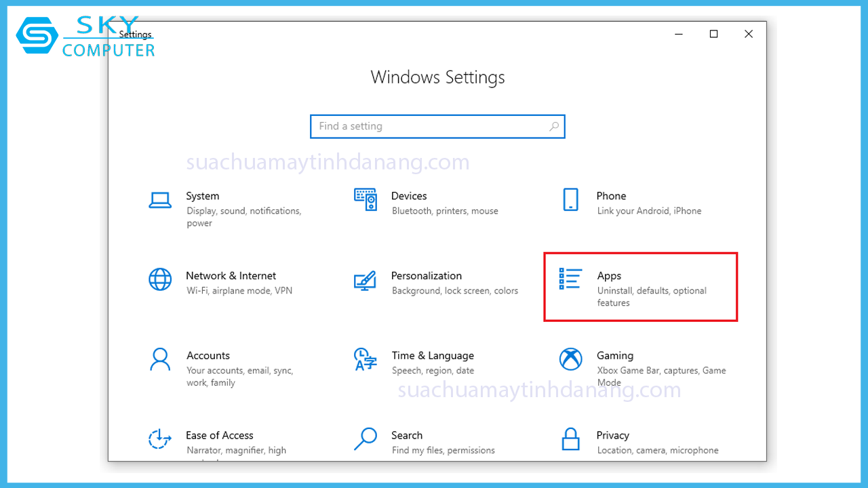Select the Personalization heading text
Viewport: 868px width, 488px height.
426,276
